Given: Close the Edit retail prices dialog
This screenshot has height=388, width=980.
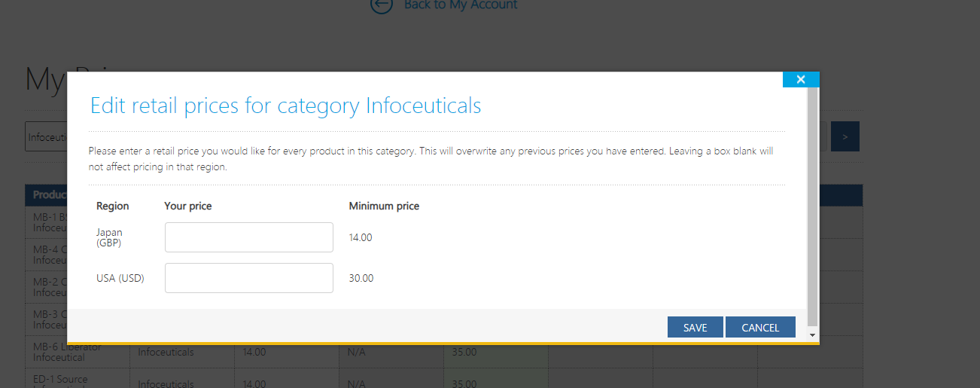Looking at the screenshot, I should (801, 79).
